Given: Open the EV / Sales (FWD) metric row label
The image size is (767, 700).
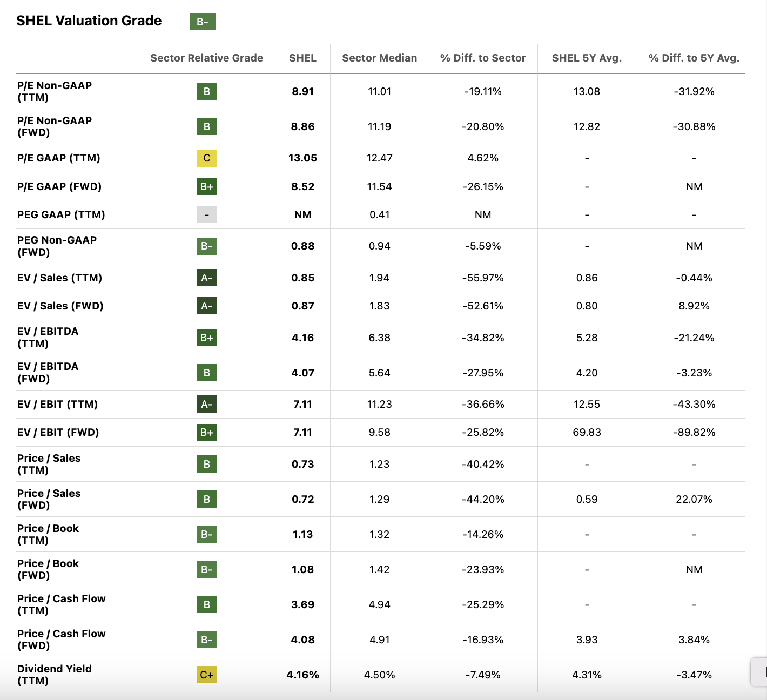Looking at the screenshot, I should click(60, 306).
